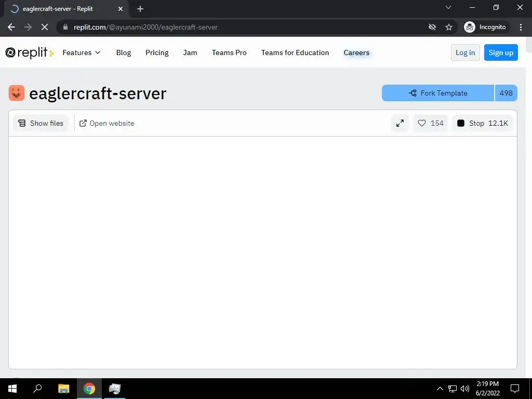532x399 pixels.
Task: Like the repl with heart icon
Action: [x=431, y=123]
